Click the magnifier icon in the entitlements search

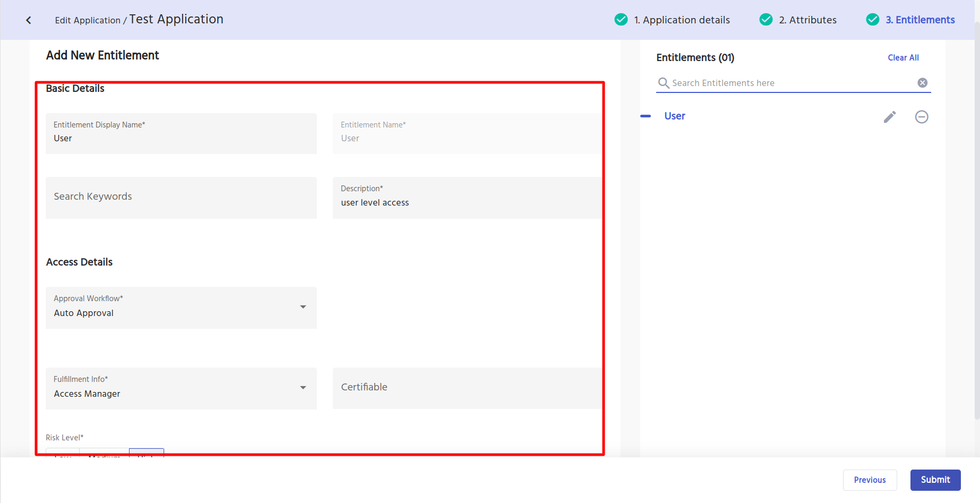pyautogui.click(x=663, y=83)
